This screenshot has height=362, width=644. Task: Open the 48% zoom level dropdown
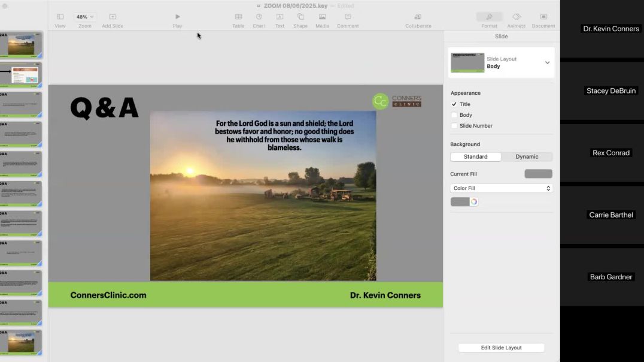tap(84, 17)
